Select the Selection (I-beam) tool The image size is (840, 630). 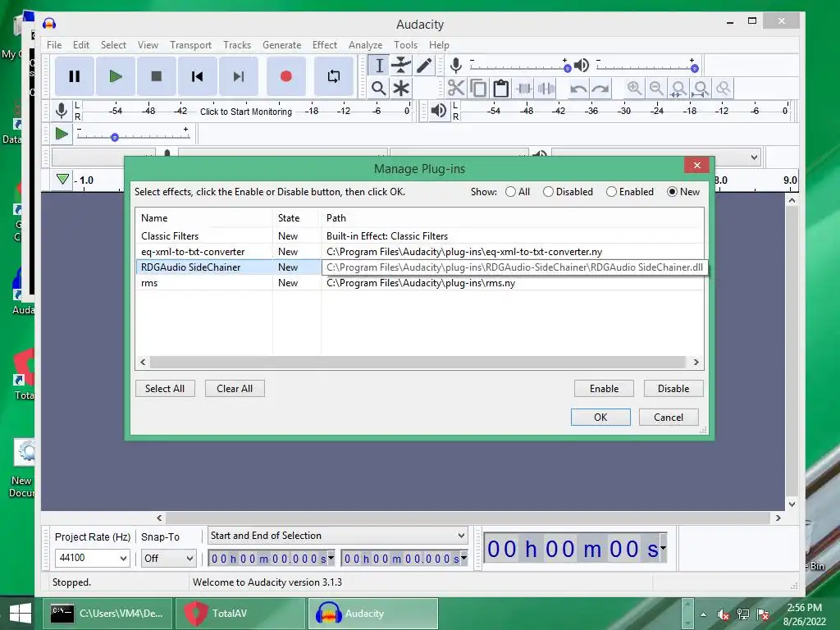[379, 66]
